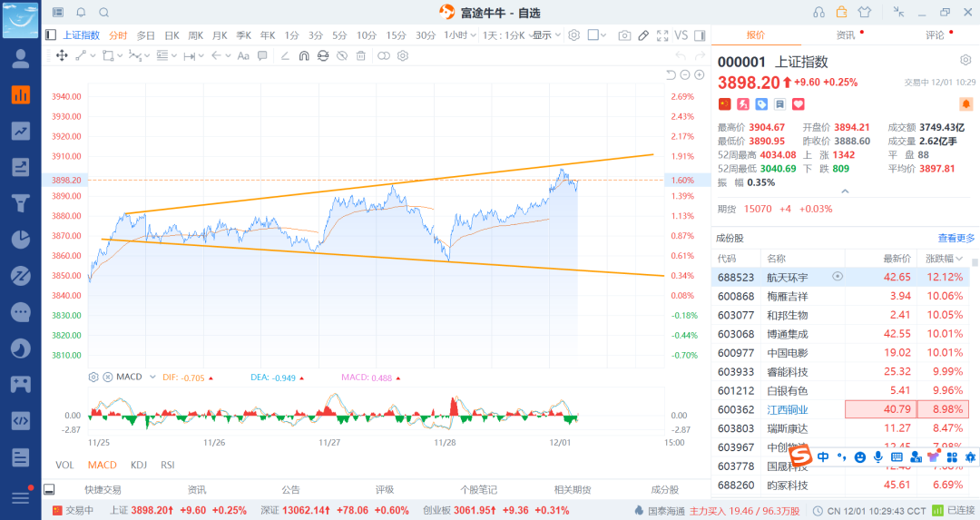Toggle the price alert bell for 上证指数

click(x=965, y=103)
